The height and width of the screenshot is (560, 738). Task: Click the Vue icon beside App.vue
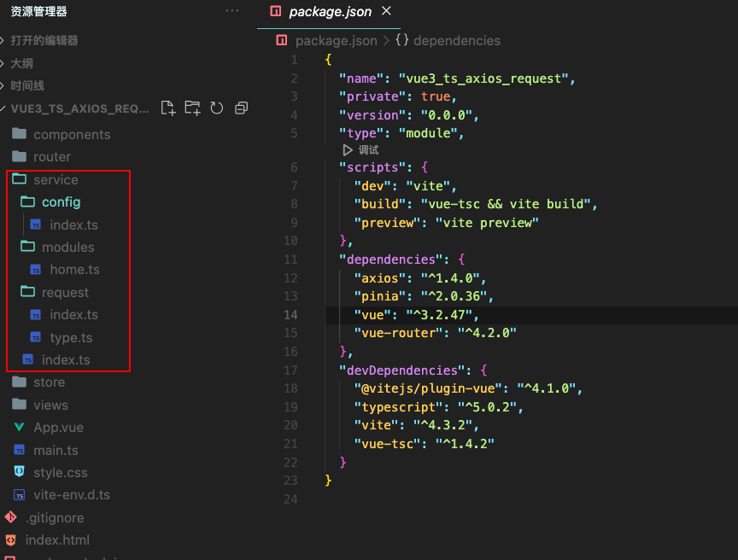[20, 427]
